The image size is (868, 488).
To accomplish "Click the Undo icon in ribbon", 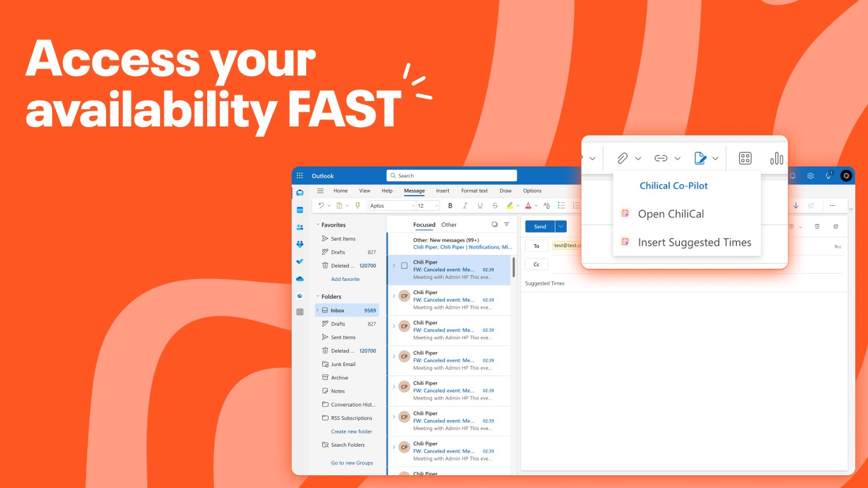I will [x=322, y=205].
